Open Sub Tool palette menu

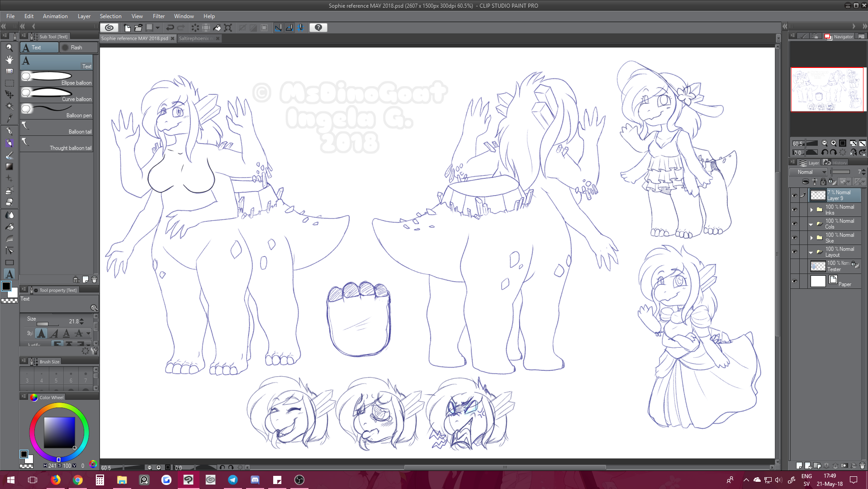(x=24, y=36)
